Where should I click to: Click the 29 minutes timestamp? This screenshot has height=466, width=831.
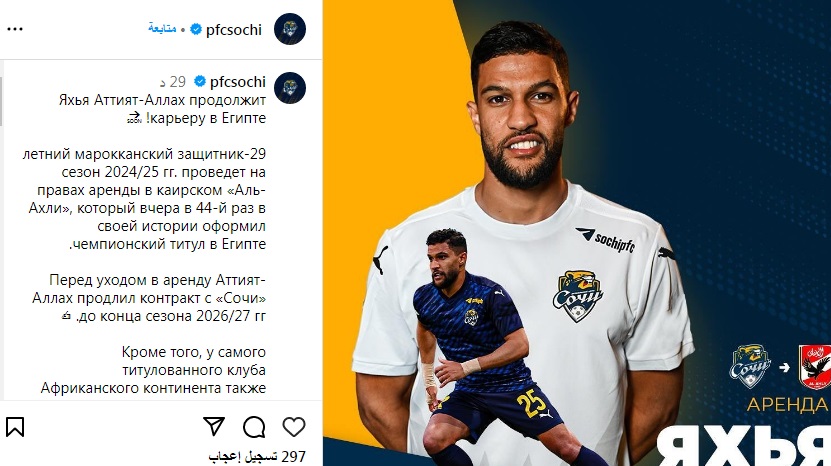173,82
